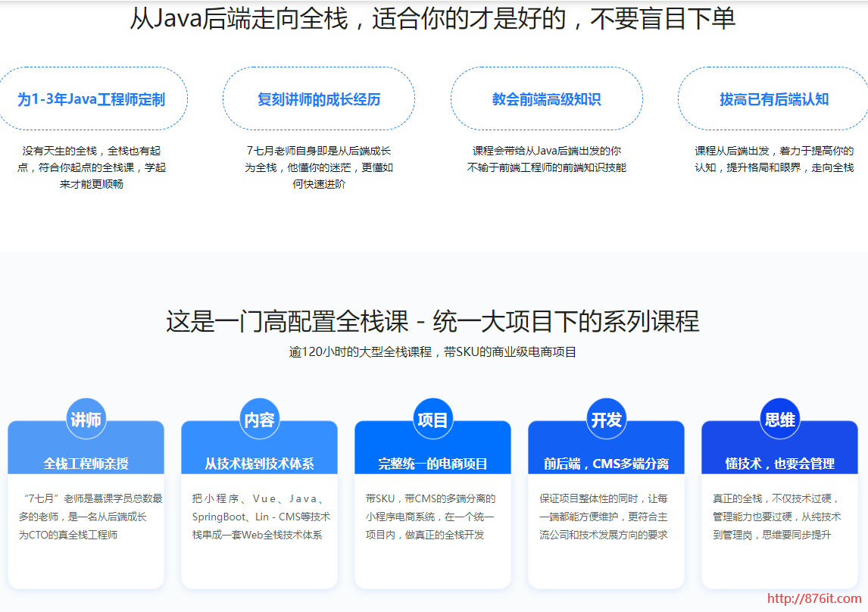Image resolution: width=868 pixels, height=612 pixels.
Task: Click the text 课程会带给从Java后端出发的你
Action: coord(546,151)
